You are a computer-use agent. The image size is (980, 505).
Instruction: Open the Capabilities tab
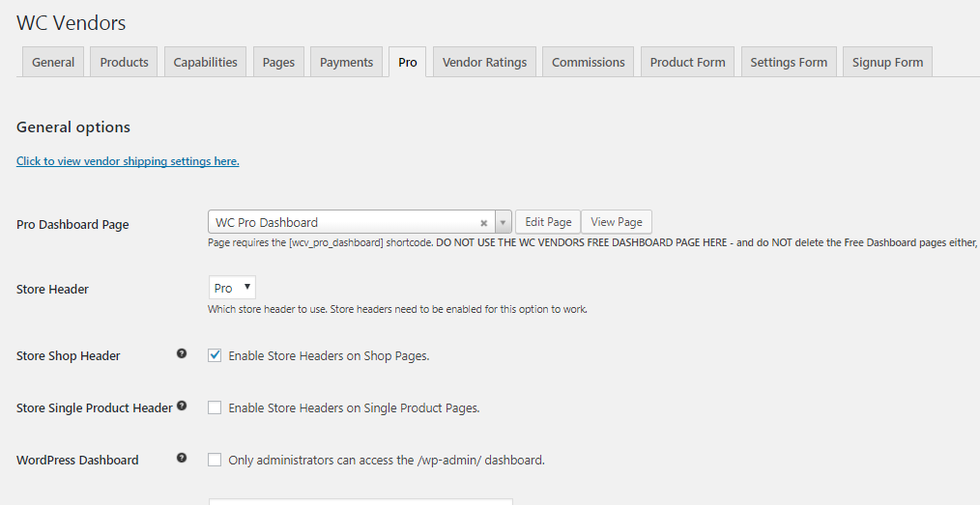click(x=205, y=62)
